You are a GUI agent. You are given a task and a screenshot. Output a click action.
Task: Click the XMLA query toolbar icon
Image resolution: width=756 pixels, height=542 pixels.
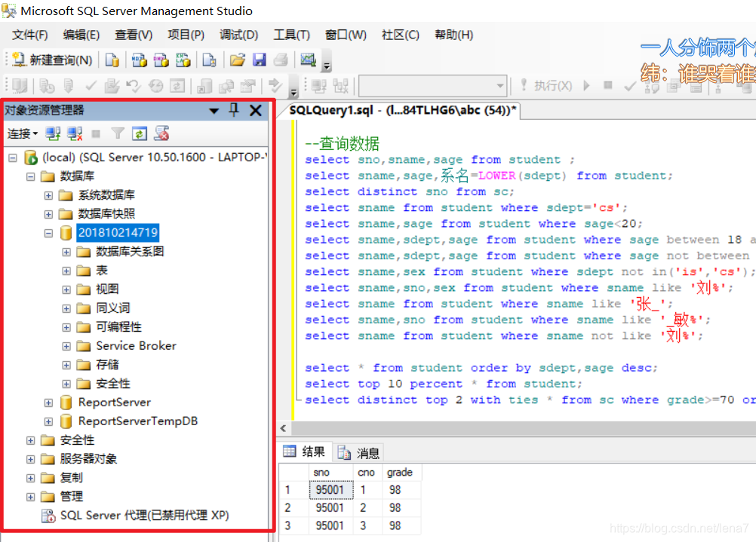(x=183, y=60)
